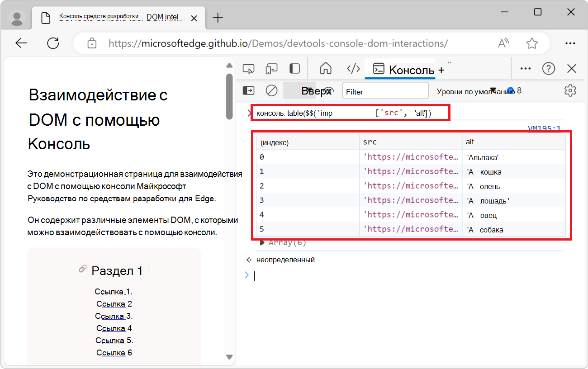This screenshot has height=369, width=588.
Task: Toggle the device emulation toolbar
Action: coord(271,68)
